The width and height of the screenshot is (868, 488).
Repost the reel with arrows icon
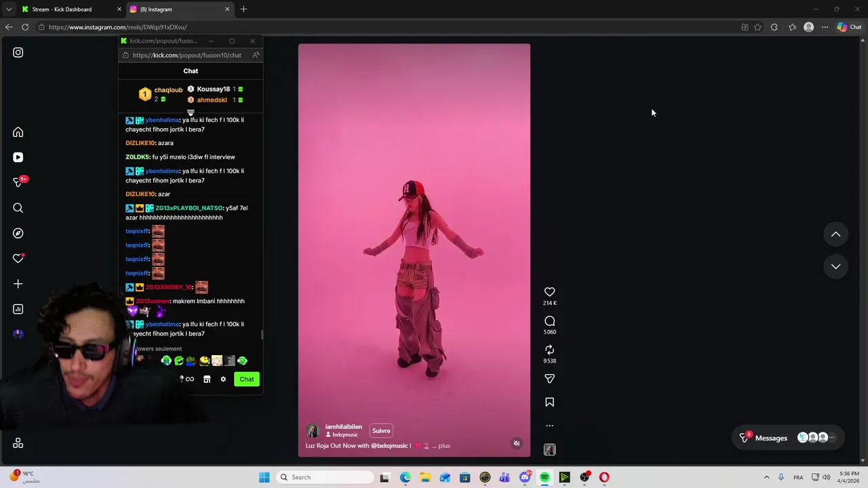[550, 350]
